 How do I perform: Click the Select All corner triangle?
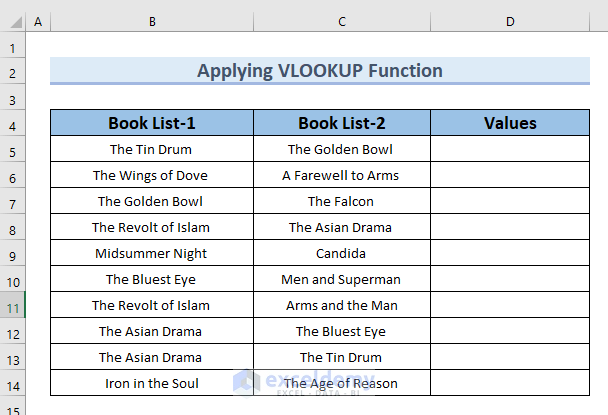tap(13, 22)
